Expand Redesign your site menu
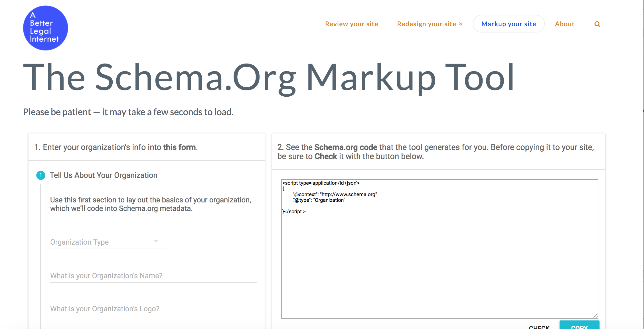Viewport: 644px width, 329px height. tap(430, 24)
